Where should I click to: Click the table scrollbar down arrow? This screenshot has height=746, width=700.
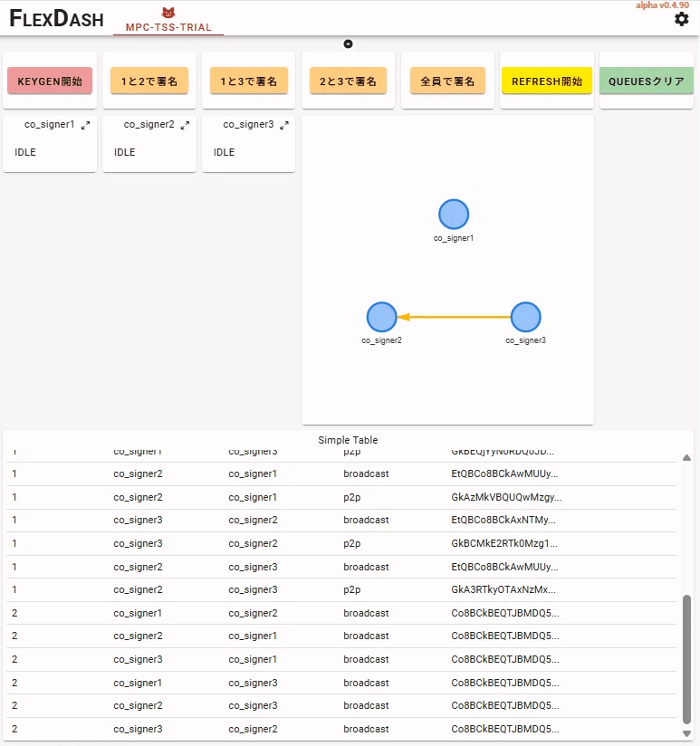686,733
